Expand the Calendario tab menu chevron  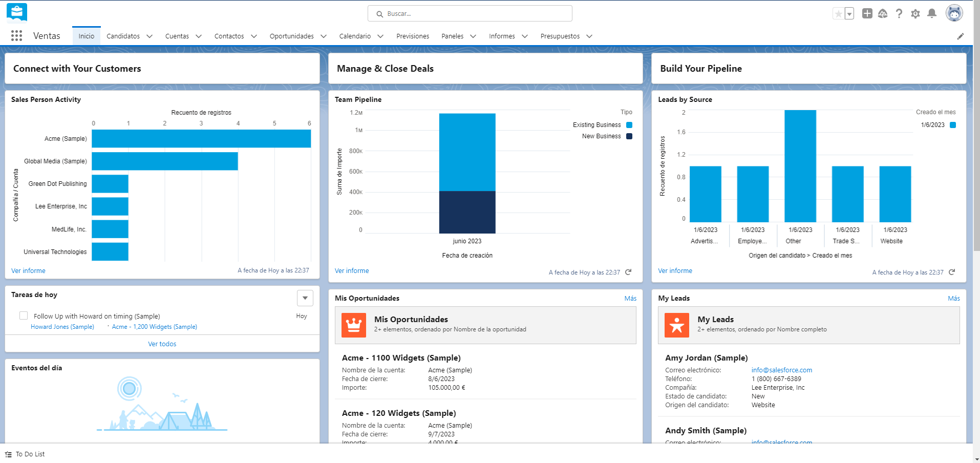click(x=380, y=36)
